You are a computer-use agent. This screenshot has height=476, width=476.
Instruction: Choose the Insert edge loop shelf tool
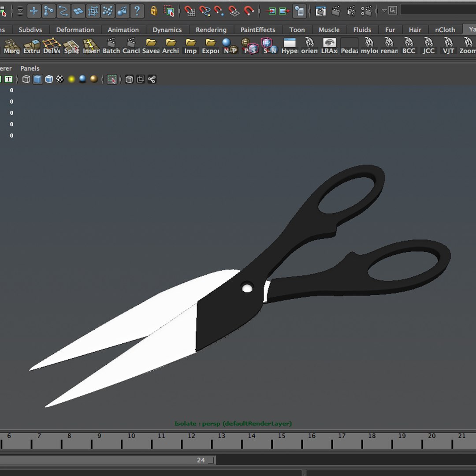tap(91, 46)
